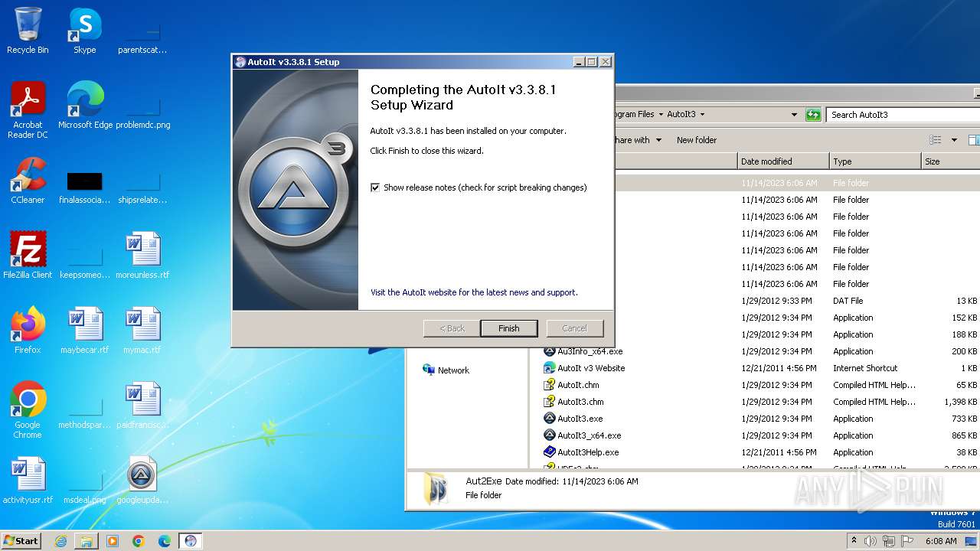Open media player from taskbar

pos(113,541)
